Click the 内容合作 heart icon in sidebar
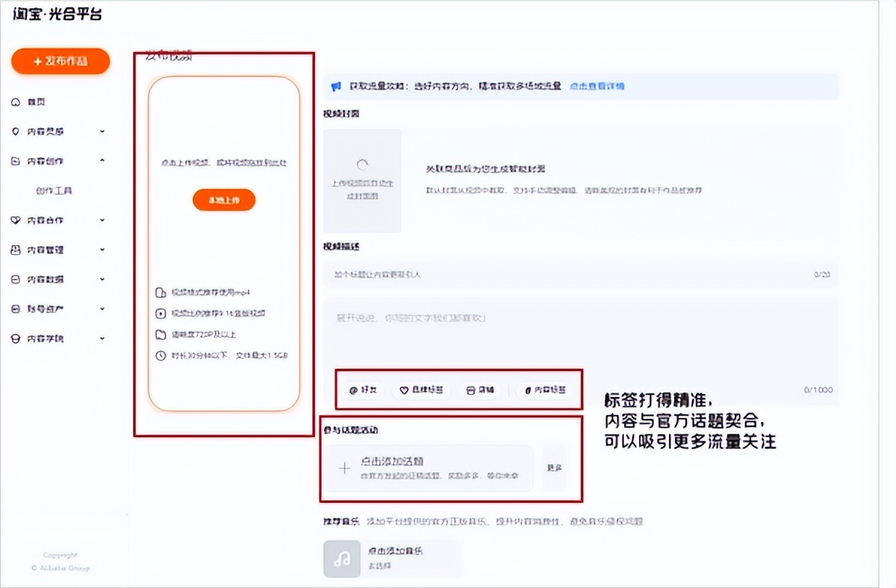 pos(16,220)
